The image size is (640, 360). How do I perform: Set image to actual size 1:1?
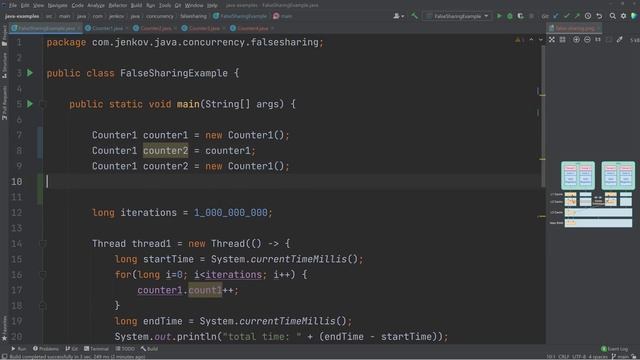[598, 40]
